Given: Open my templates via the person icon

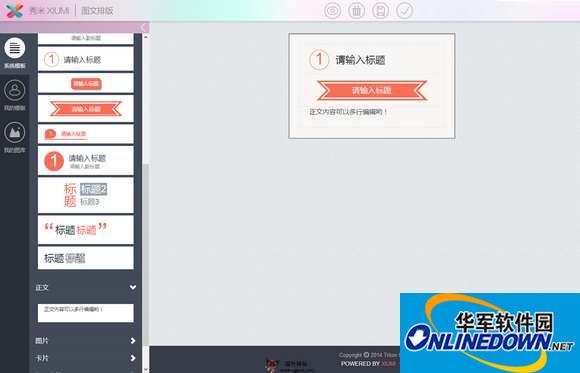Looking at the screenshot, I should pos(15,90).
